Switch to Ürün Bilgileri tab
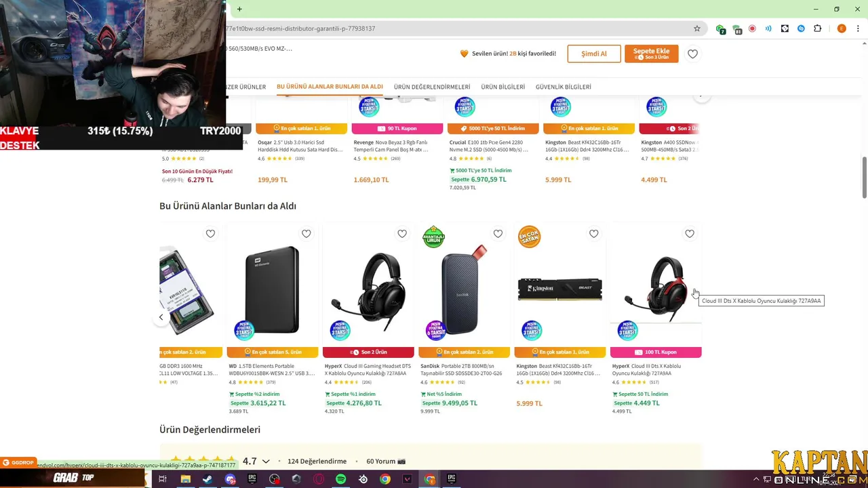The height and width of the screenshot is (488, 868). [x=503, y=87]
